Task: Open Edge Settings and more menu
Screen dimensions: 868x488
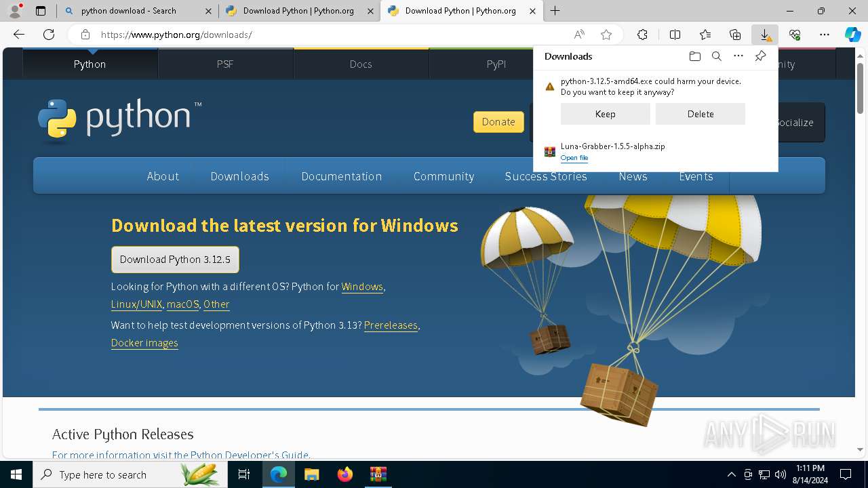Action: 825,35
